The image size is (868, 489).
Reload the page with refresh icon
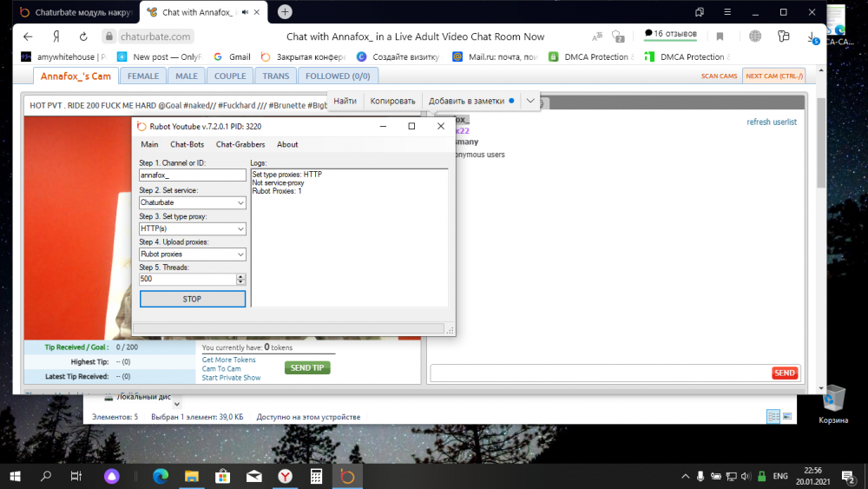(83, 36)
